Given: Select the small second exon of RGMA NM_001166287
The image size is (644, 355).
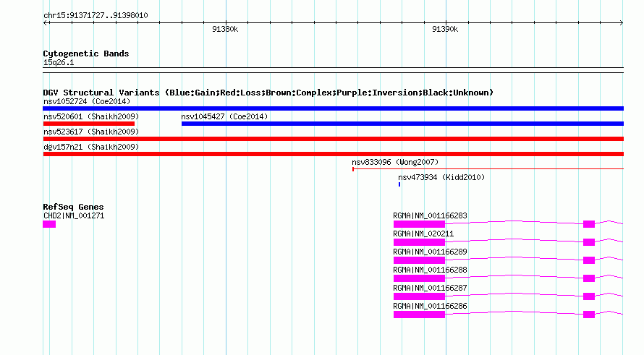Looking at the screenshot, I should [x=589, y=296].
